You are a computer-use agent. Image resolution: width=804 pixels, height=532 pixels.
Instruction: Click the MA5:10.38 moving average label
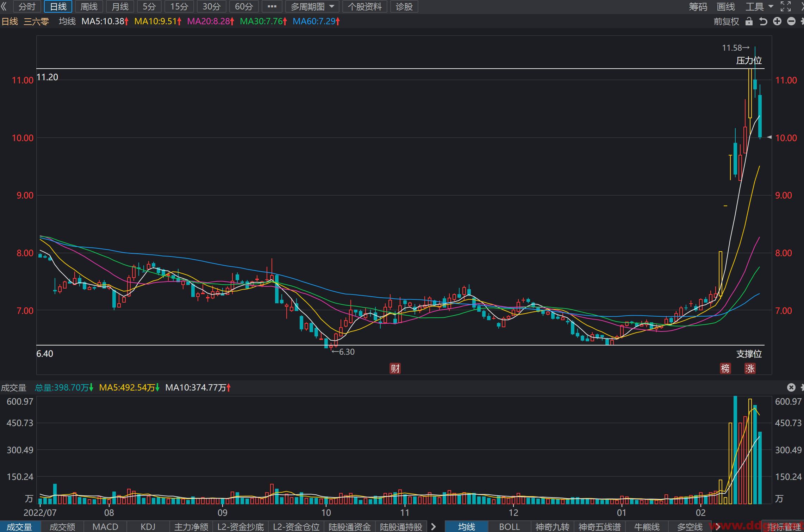click(105, 21)
